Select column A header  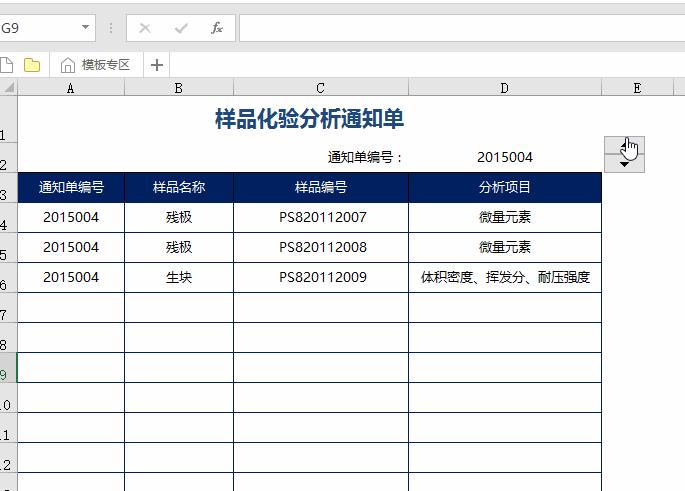pos(71,88)
